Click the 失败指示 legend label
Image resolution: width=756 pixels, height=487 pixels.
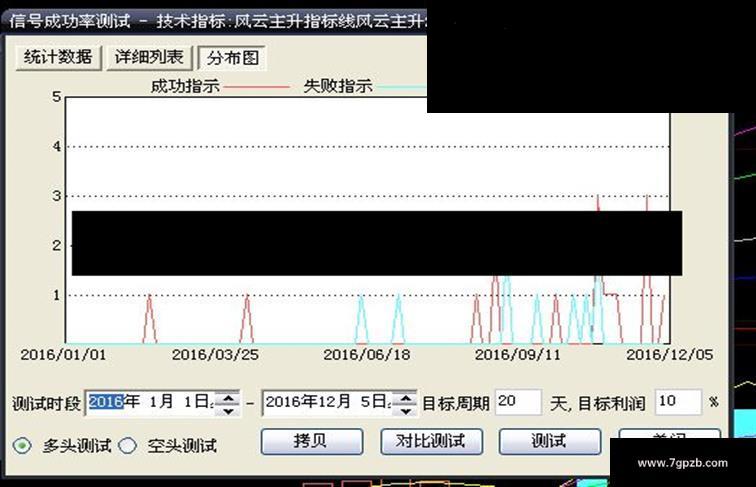coord(338,86)
